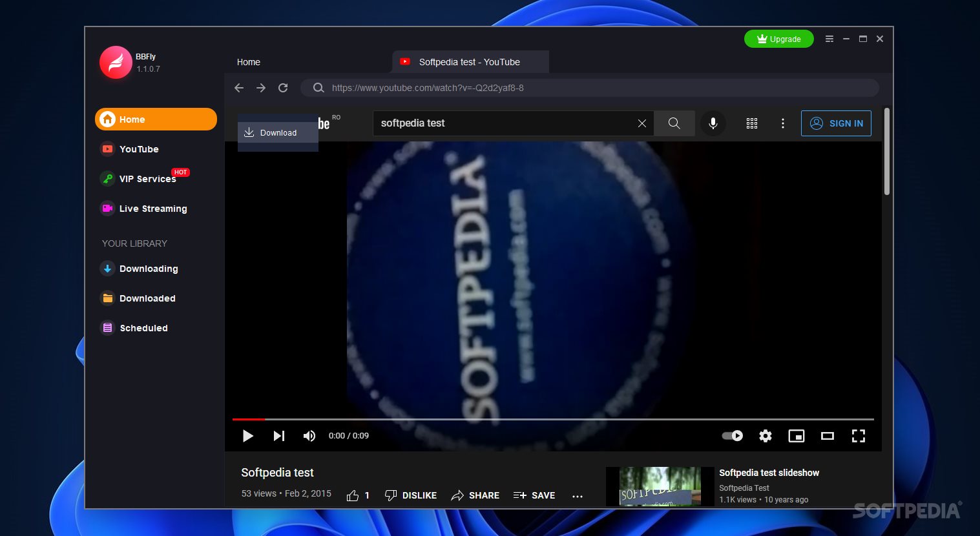Click the purple Scheduled list icon
This screenshot has width=980, height=536.
click(x=108, y=328)
